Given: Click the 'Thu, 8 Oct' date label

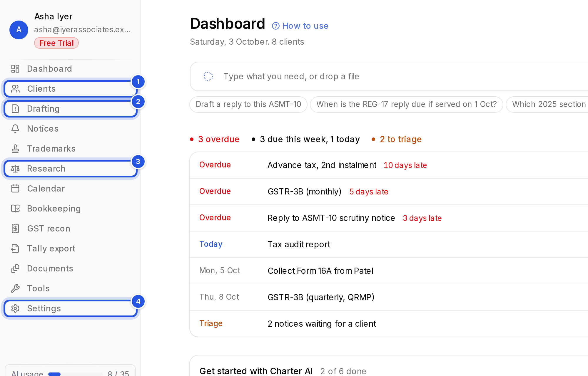Looking at the screenshot, I should (x=219, y=297).
